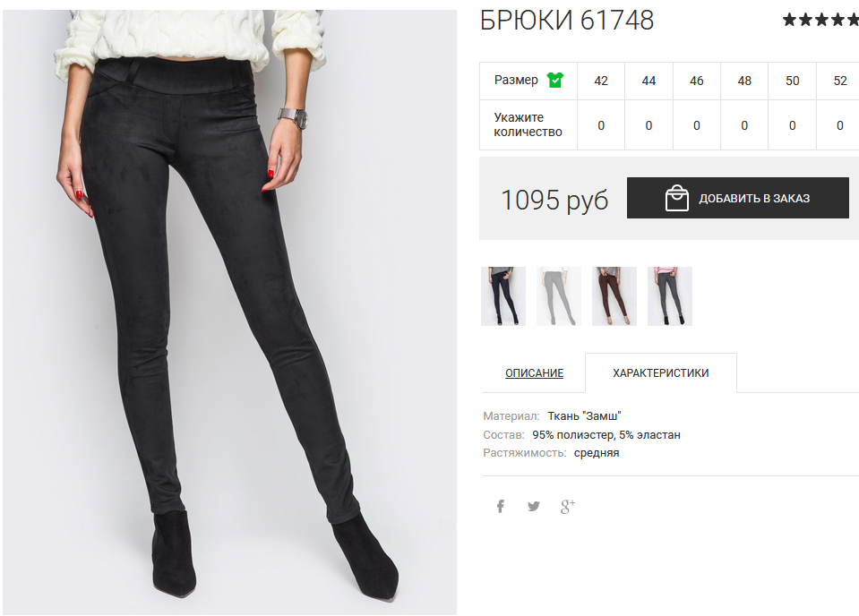Set quantity field for size 42
The image size is (859, 616).
coord(601,125)
